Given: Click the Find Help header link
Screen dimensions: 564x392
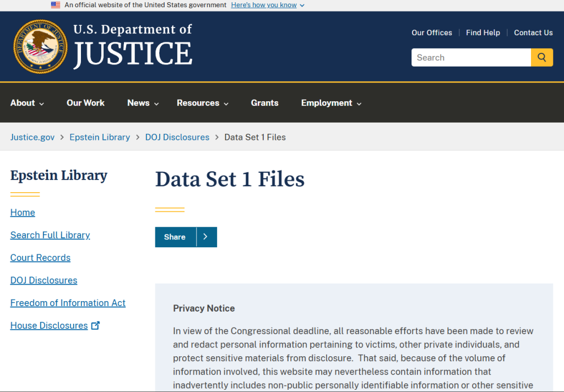Looking at the screenshot, I should (483, 32).
